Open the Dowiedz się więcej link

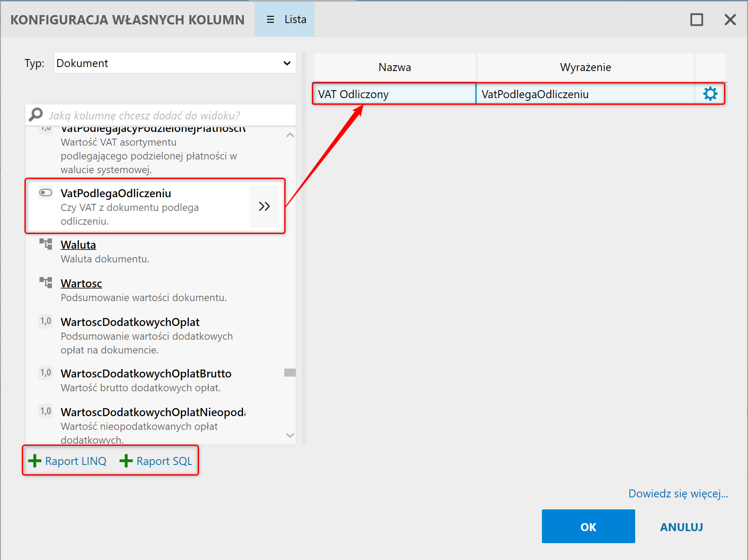678,493
